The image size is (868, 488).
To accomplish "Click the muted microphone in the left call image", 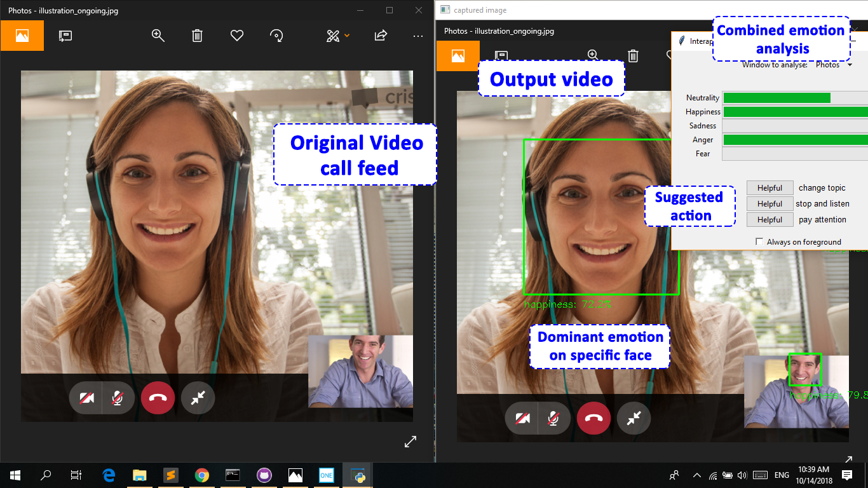I will [x=118, y=398].
